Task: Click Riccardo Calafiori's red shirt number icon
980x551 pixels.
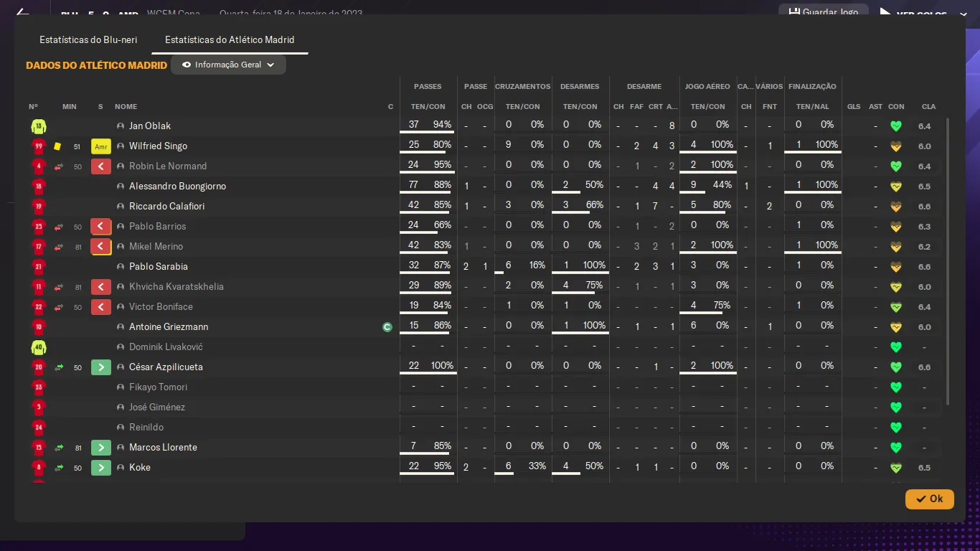Action: [39, 207]
